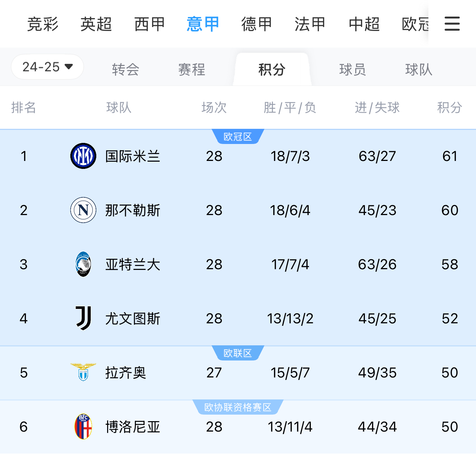Open the 24-25 season dropdown

tap(48, 67)
